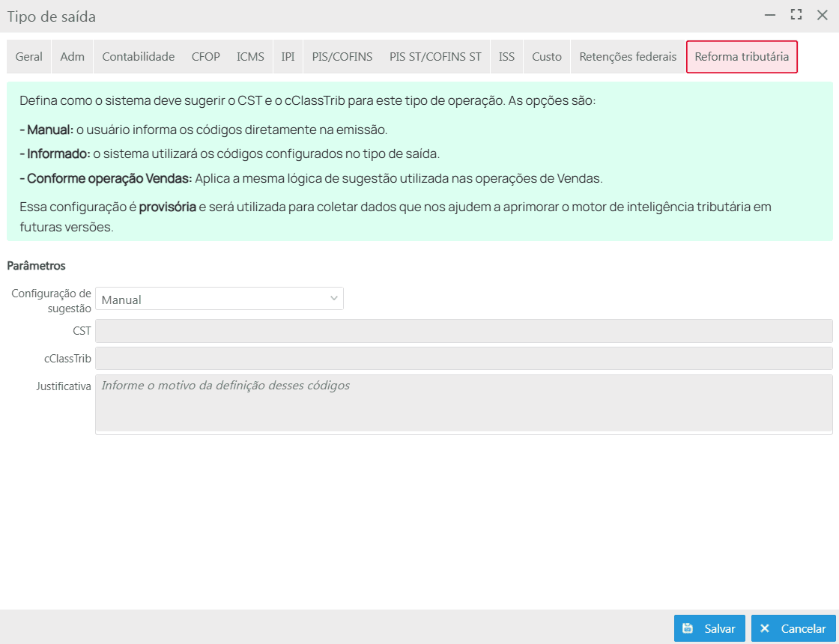Switch to the Adm tab

(x=72, y=57)
